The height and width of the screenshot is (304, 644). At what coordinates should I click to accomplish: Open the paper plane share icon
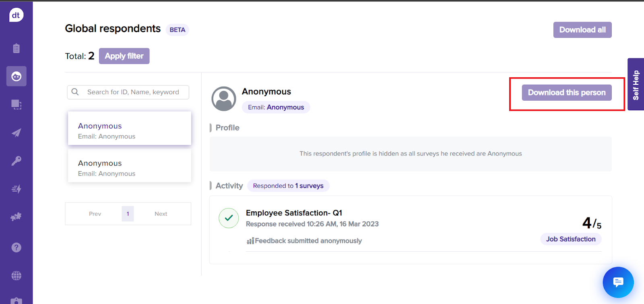tap(16, 133)
